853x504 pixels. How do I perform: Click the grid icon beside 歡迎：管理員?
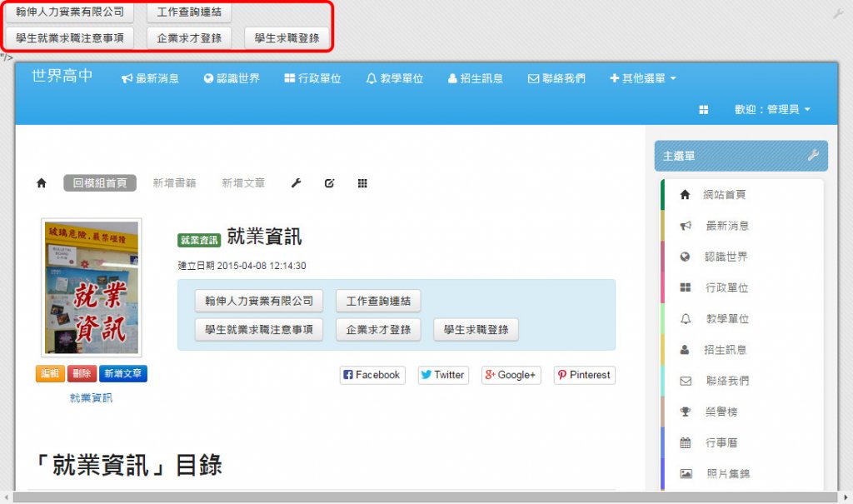point(703,110)
